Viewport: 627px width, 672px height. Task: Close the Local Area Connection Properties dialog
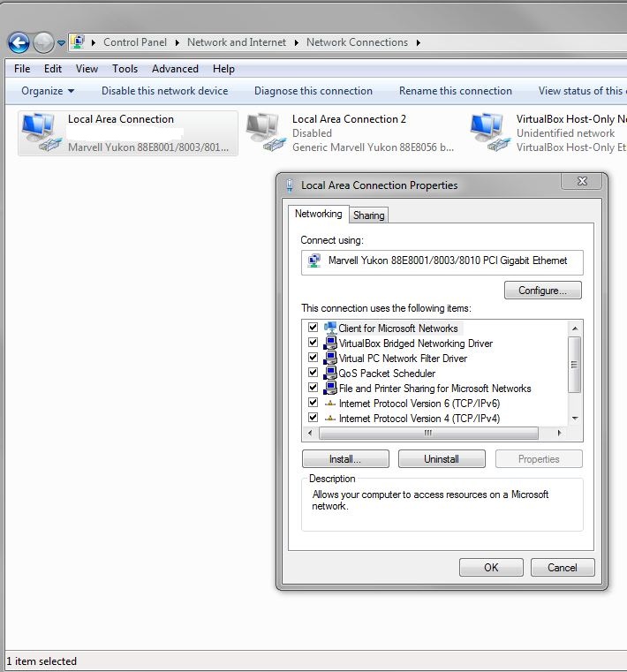click(582, 181)
